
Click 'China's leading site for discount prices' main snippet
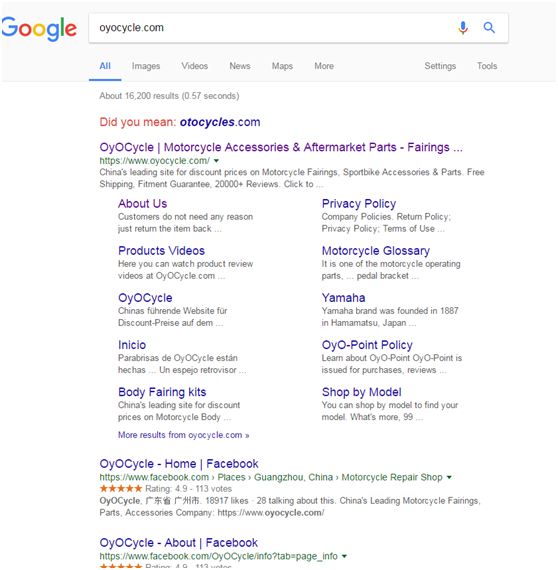(292, 178)
